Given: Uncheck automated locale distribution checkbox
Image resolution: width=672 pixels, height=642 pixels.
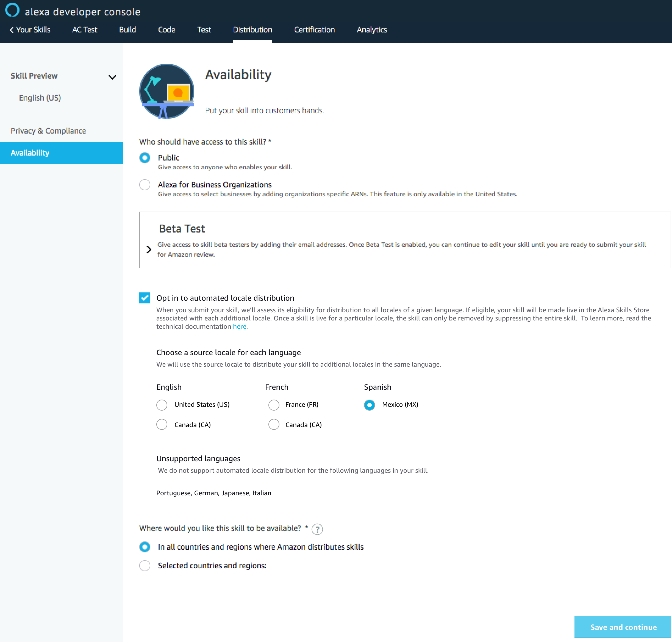Looking at the screenshot, I should point(145,298).
